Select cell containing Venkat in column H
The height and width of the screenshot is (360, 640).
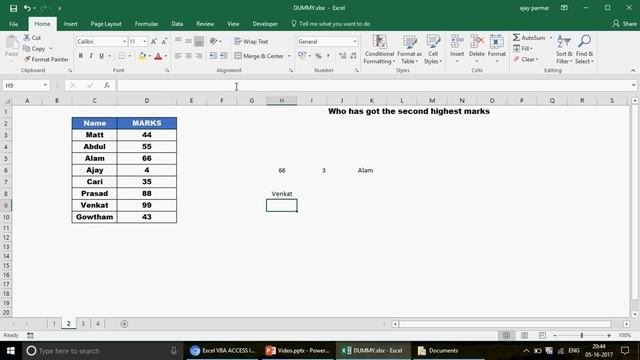(282, 194)
